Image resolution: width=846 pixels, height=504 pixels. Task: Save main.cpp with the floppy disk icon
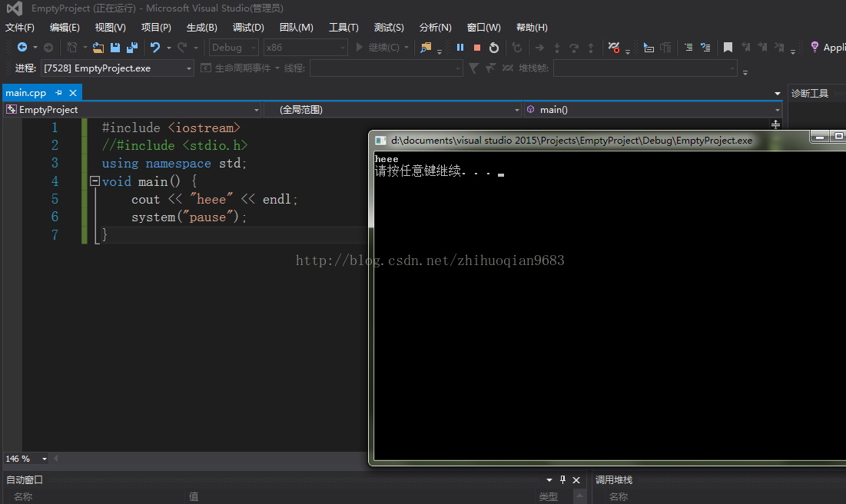[x=115, y=48]
